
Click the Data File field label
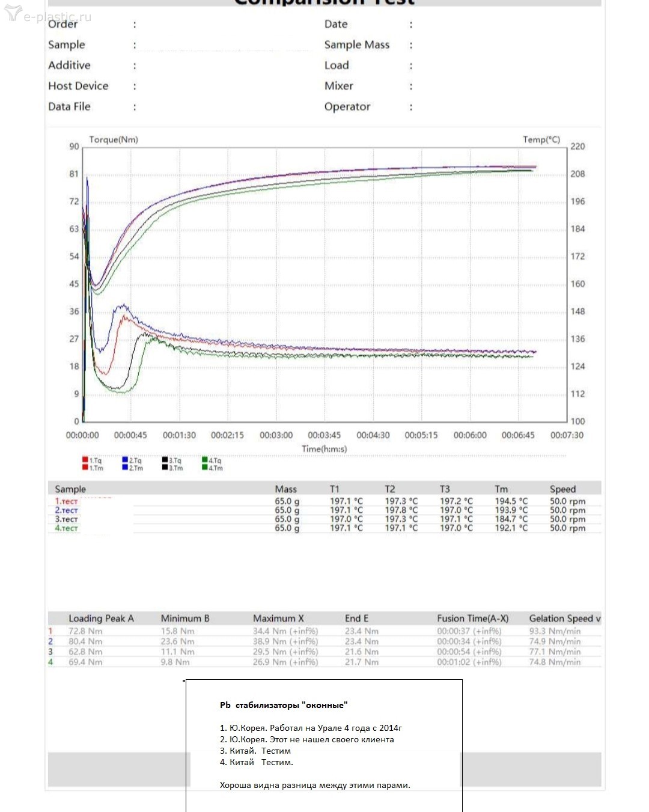tap(69, 106)
